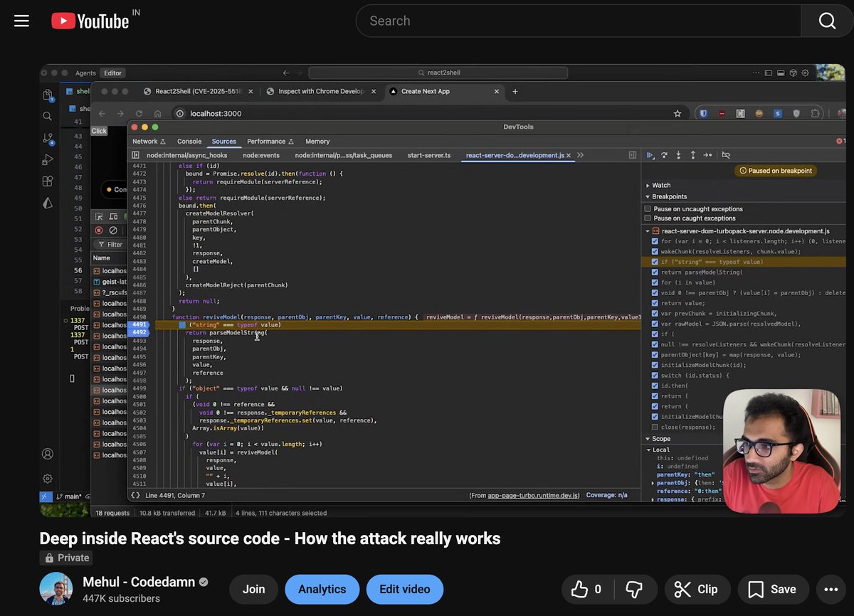Go to the YouTube home logo

90,21
